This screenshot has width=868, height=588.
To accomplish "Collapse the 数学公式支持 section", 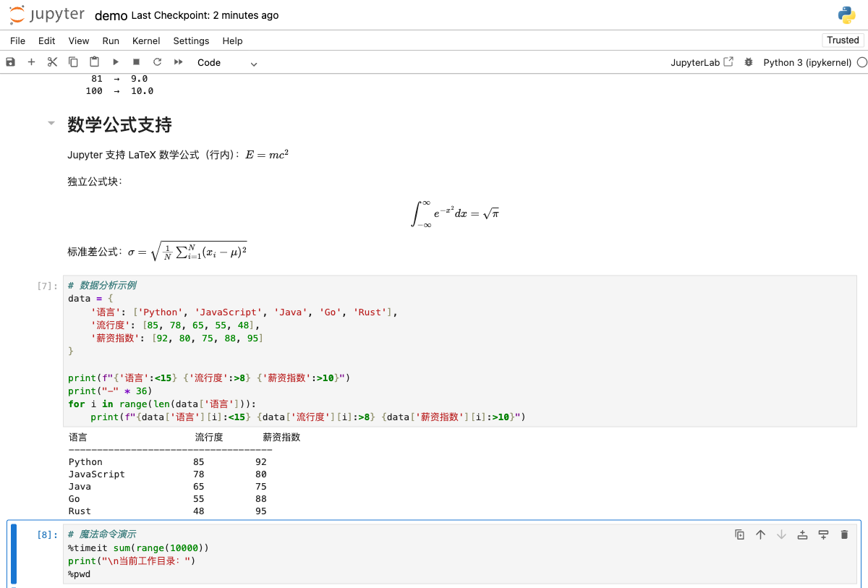I will (x=51, y=123).
